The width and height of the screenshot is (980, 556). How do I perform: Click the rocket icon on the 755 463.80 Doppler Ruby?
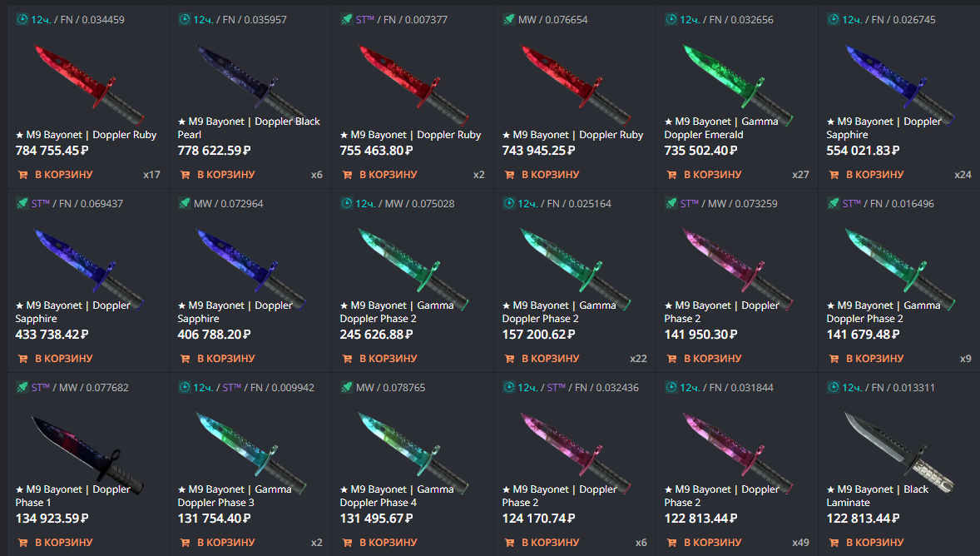point(346,19)
